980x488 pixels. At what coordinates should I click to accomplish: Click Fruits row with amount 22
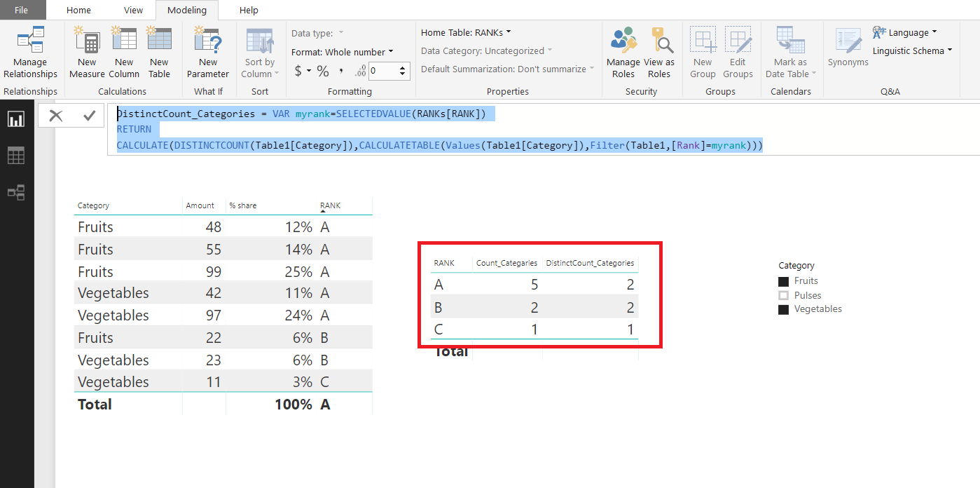pos(223,337)
